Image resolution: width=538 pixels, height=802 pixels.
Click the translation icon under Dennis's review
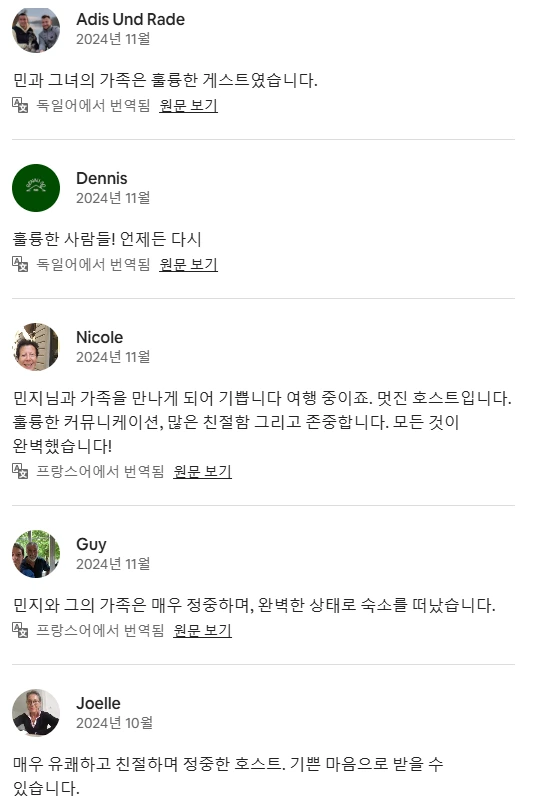(x=20, y=264)
